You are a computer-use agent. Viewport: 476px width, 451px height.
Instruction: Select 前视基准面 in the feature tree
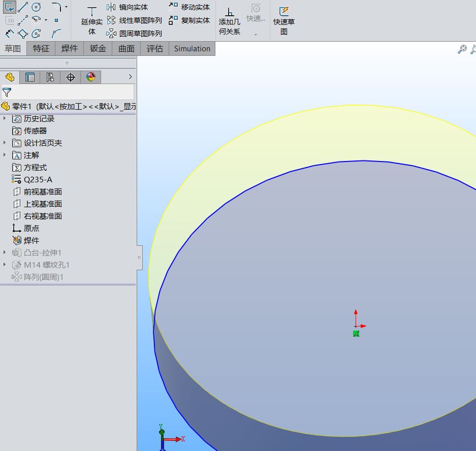[x=43, y=191]
